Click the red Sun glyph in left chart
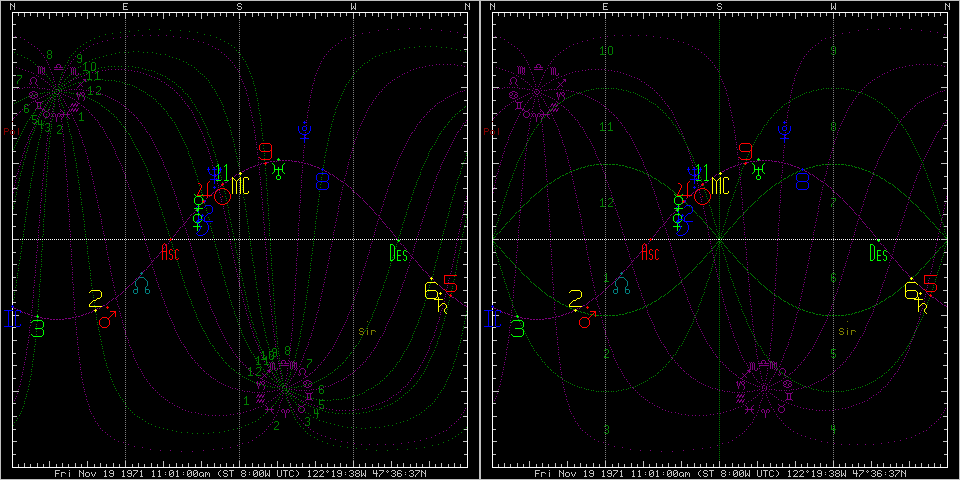The image size is (960, 480). (x=223, y=197)
